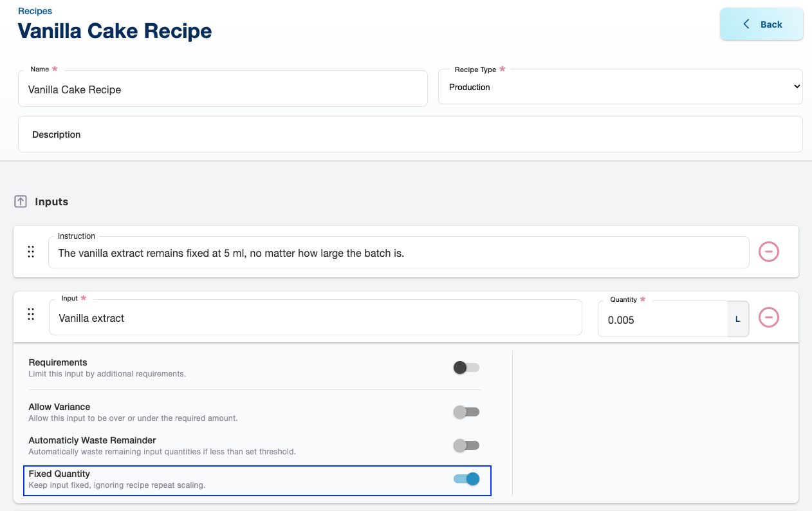Turn on the Allow Variance switch
812x511 pixels.
click(466, 412)
